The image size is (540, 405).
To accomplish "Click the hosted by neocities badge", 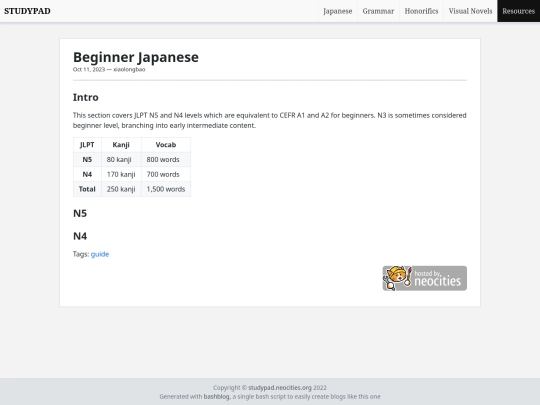I will [425, 278].
